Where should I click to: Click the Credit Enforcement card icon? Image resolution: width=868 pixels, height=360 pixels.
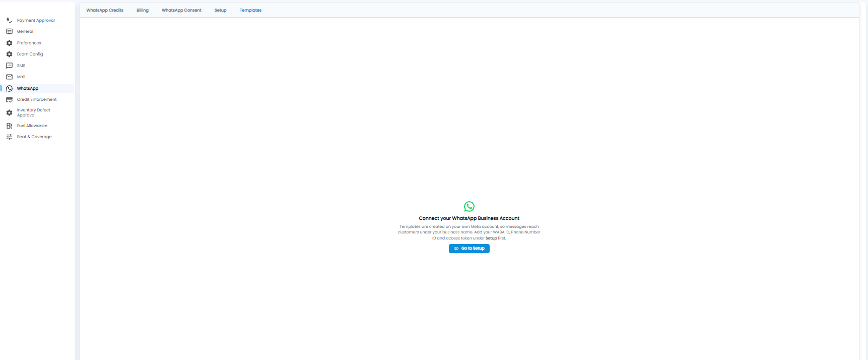[x=9, y=99]
